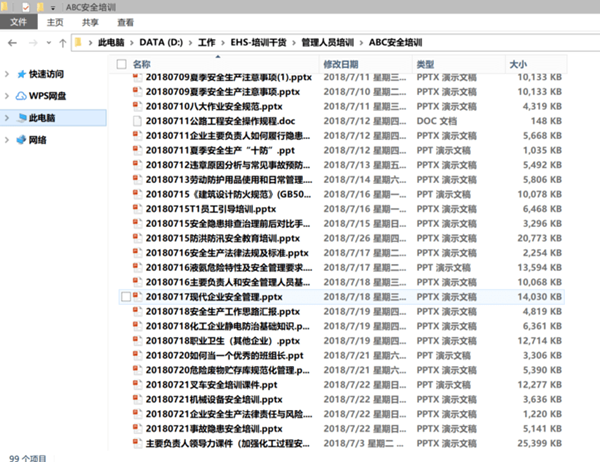Screen dimensions: 600x462
Task: Click the Up one level arrow
Action: point(61,43)
